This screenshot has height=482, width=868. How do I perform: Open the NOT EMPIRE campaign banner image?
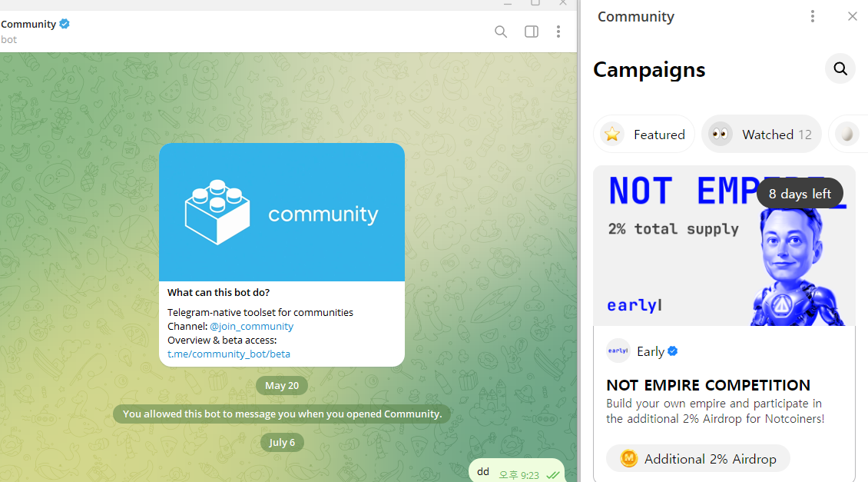724,245
